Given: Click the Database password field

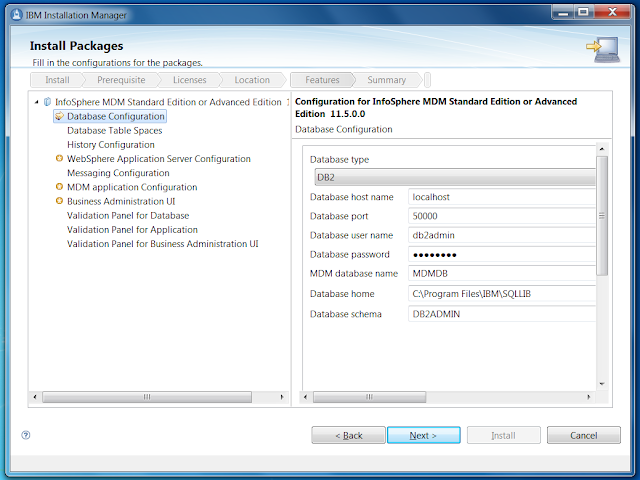Looking at the screenshot, I should 502,254.
